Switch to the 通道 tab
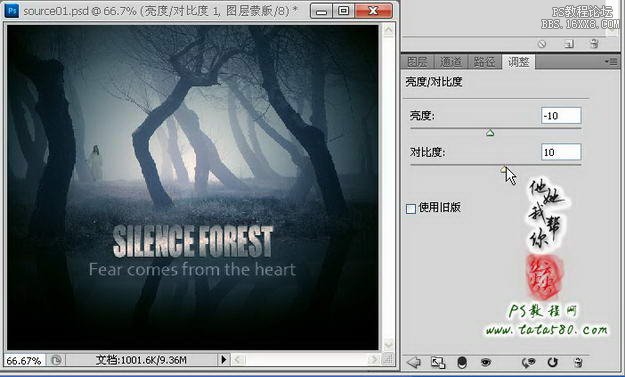Screen dimensions: 625x377 point(451,62)
